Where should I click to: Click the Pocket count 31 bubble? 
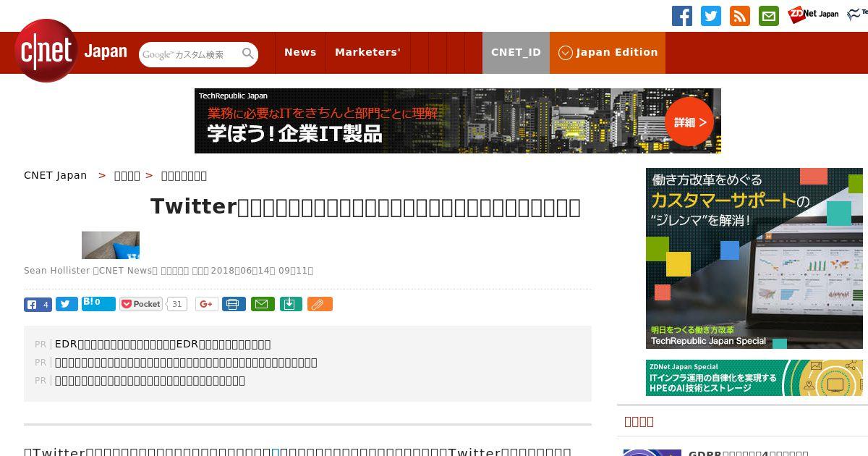pyautogui.click(x=177, y=304)
